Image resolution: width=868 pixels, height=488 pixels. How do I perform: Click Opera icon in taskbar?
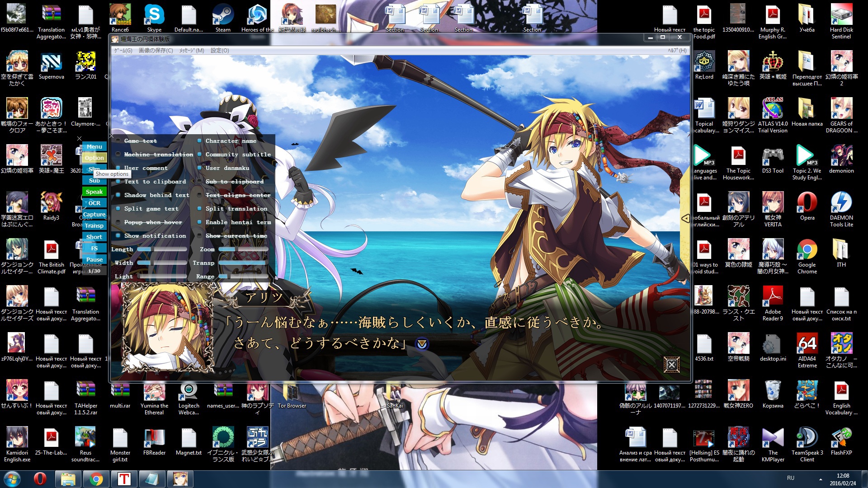[40, 479]
